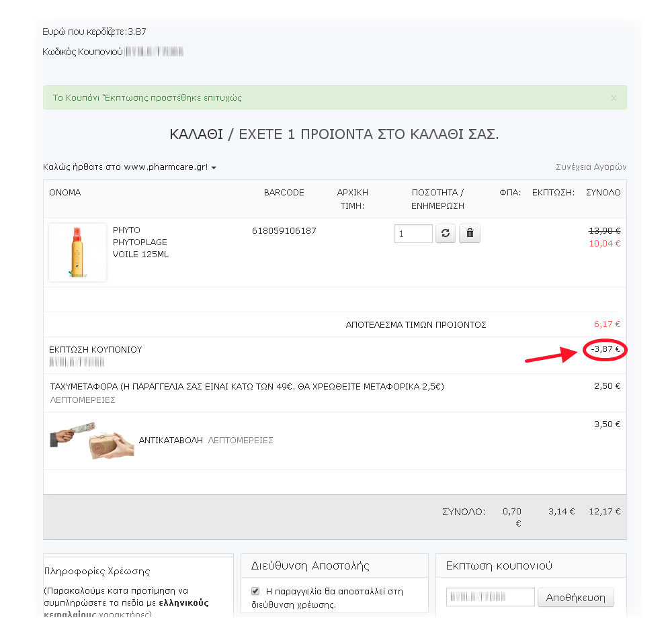Click the PHYTO PHYTOPLAGE VOILE 125ML name
Viewport: 672px width, 638px height.
pyautogui.click(x=140, y=242)
